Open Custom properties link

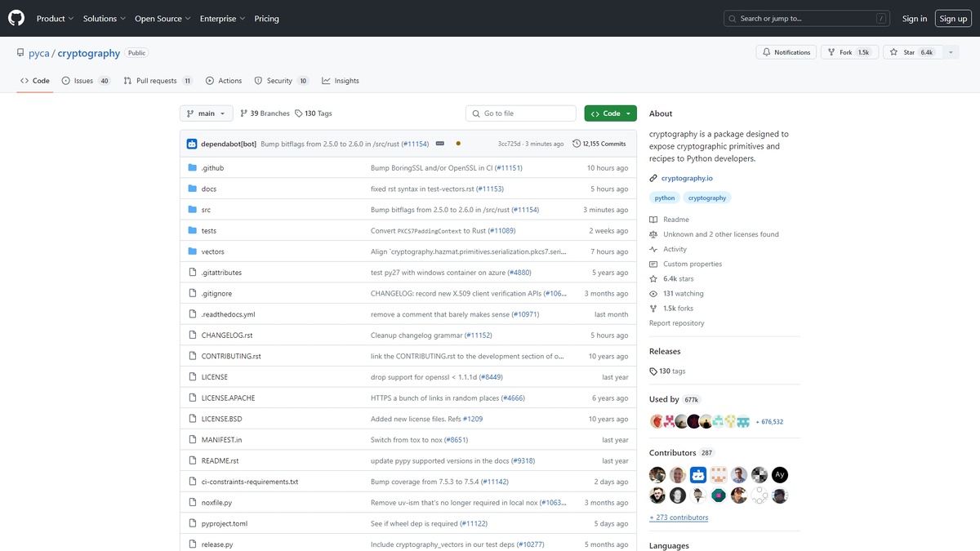693,264
